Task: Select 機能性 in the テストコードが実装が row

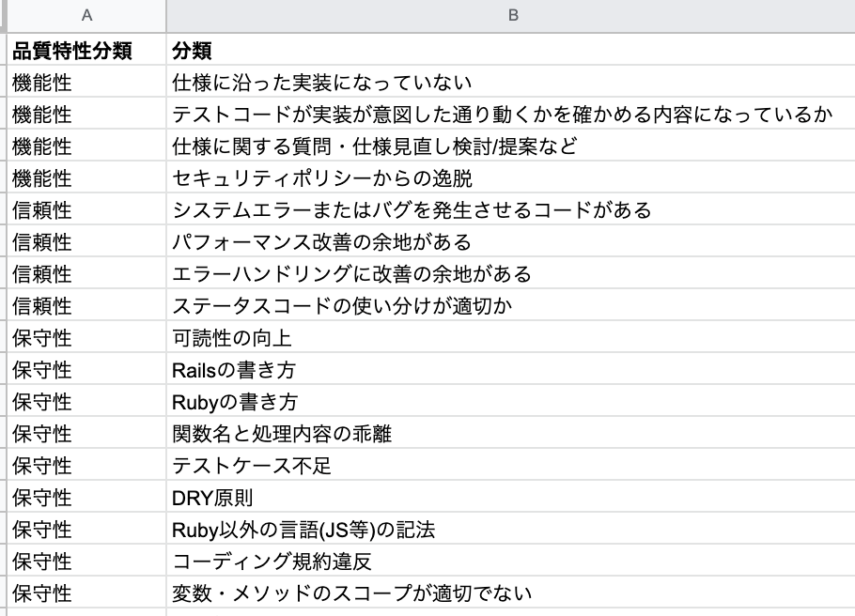Action: point(86,114)
